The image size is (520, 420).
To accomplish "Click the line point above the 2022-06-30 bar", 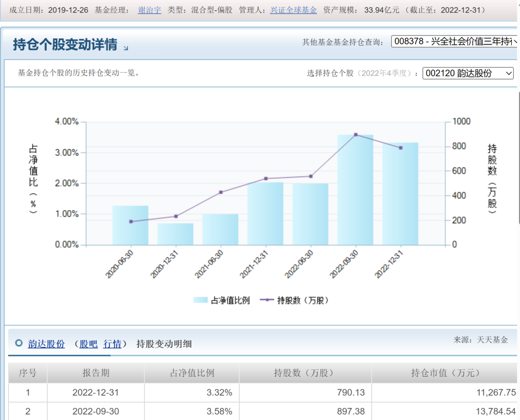I will point(311,176).
